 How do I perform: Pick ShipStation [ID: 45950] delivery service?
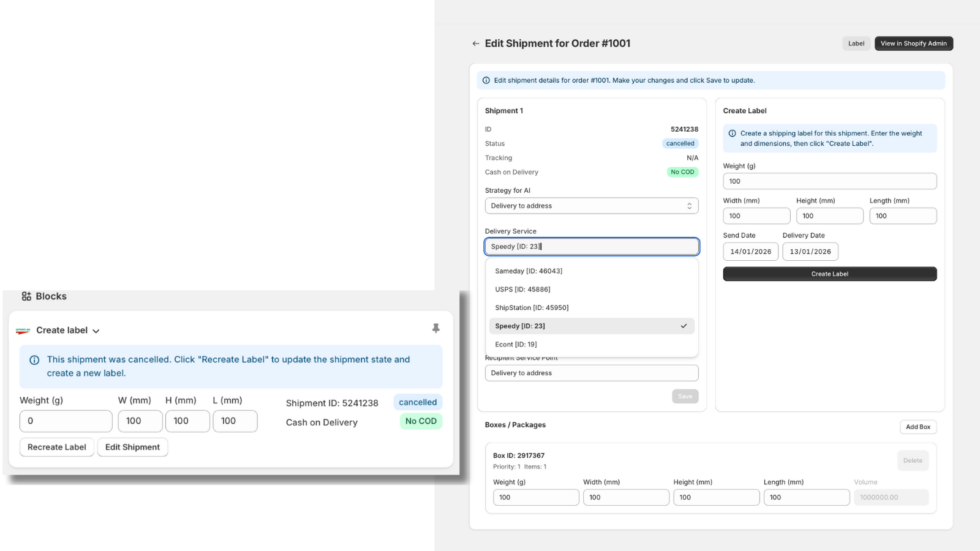532,308
